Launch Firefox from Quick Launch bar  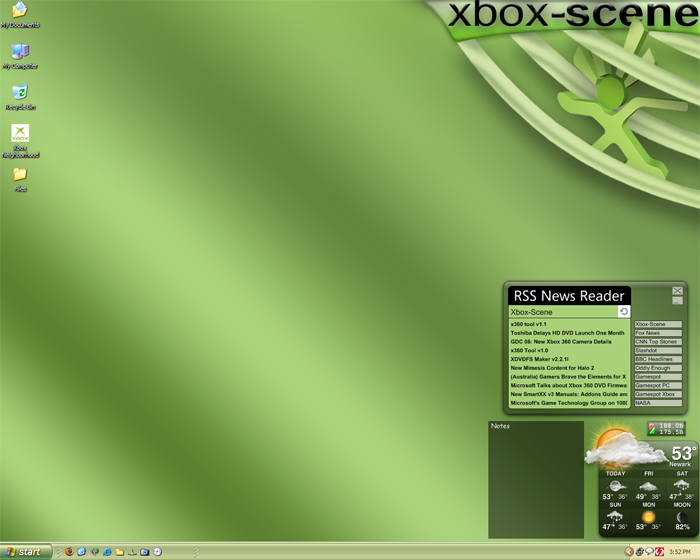pos(69,552)
